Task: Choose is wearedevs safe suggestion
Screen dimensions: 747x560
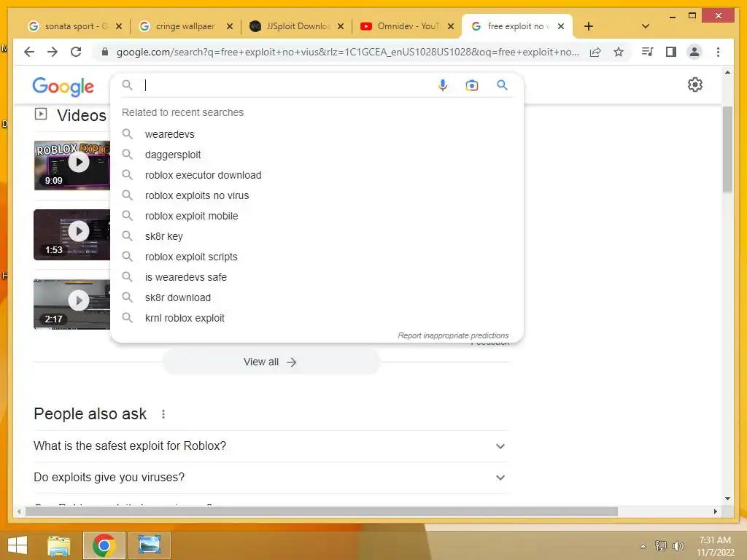Action: tap(317, 277)
